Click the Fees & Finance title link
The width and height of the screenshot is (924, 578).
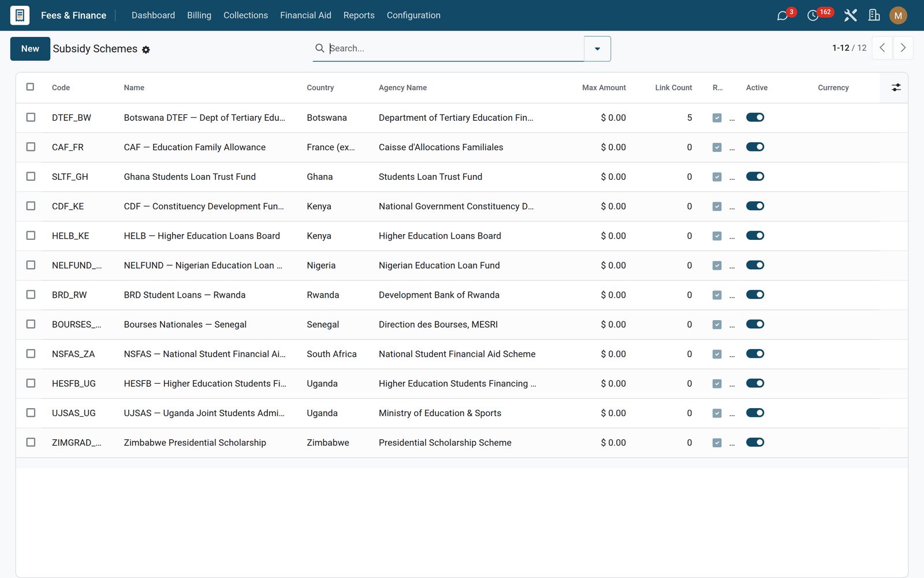[x=73, y=15]
